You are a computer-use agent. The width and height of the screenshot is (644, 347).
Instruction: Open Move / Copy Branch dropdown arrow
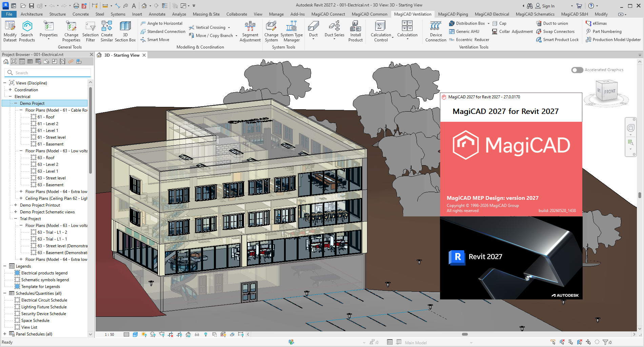236,36
